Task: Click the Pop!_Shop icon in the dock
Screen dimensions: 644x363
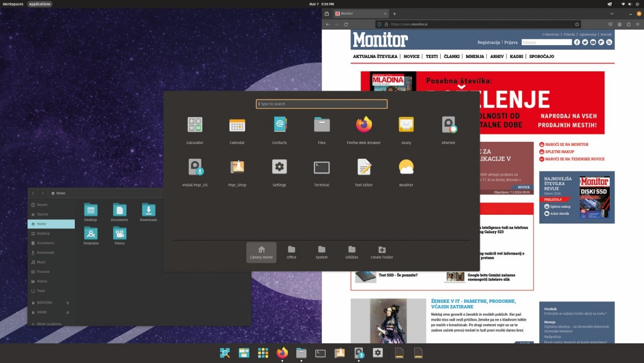Action: pos(340,353)
